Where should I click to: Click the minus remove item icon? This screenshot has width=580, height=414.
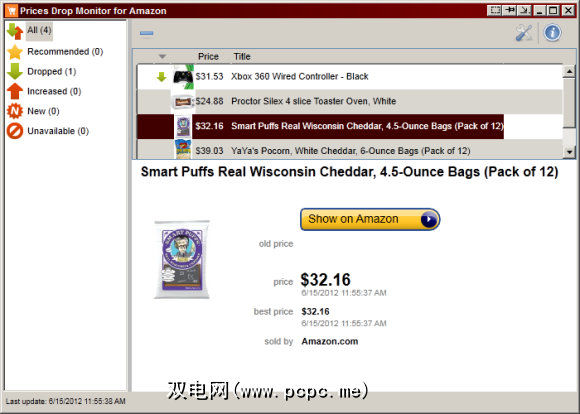pos(146,33)
